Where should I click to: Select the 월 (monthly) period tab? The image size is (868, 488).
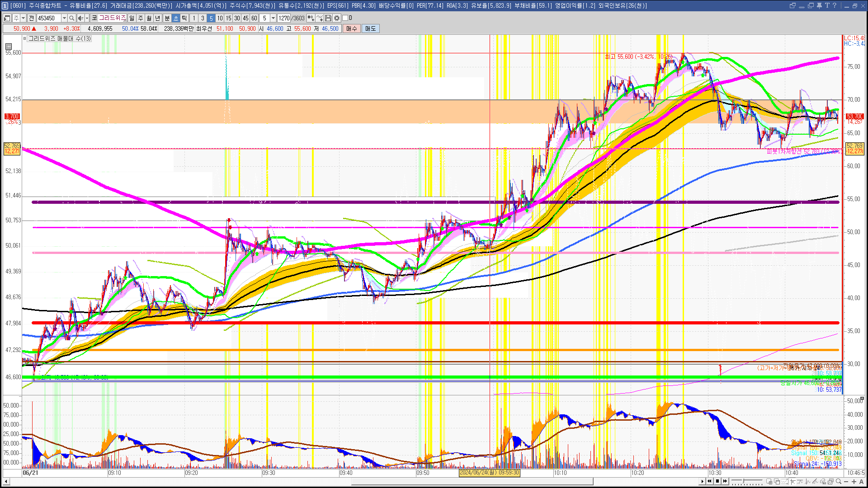[149, 18]
